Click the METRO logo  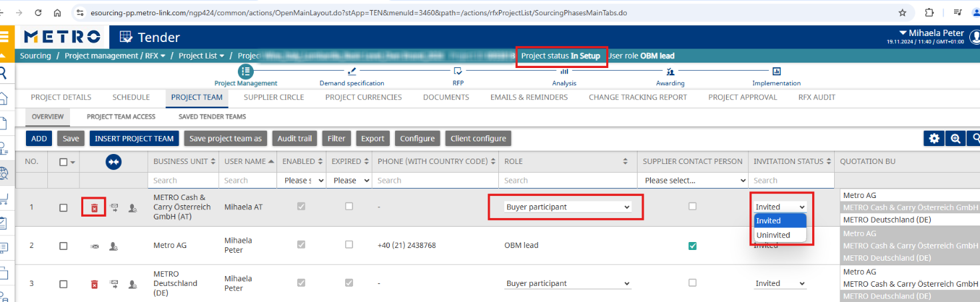(x=62, y=37)
